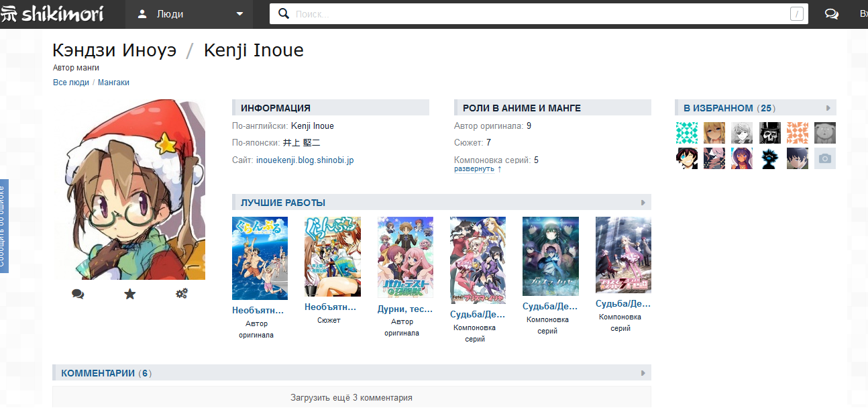868x410 pixels.
Task: Click the camera placeholder avatar
Action: point(825,158)
